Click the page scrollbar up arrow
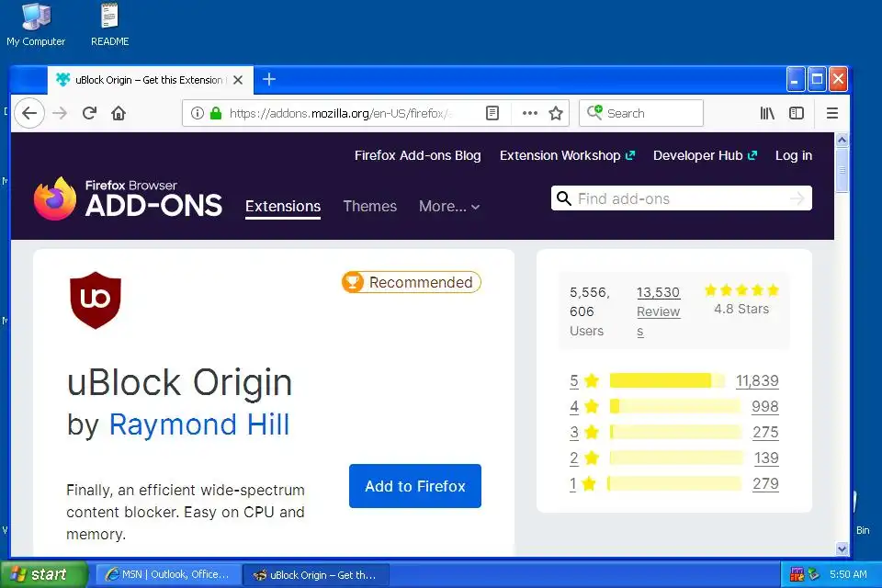882x588 pixels. pyautogui.click(x=842, y=140)
